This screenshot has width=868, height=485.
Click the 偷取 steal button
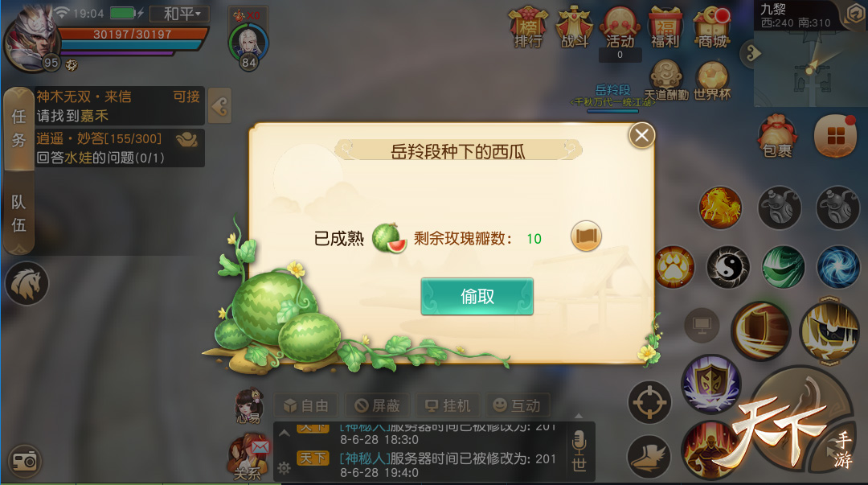[x=477, y=297]
